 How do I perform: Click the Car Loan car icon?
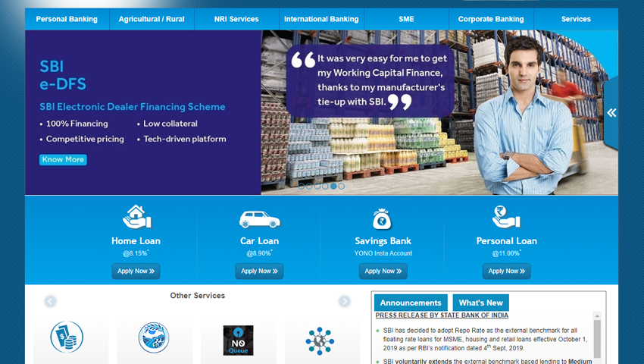pyautogui.click(x=260, y=219)
